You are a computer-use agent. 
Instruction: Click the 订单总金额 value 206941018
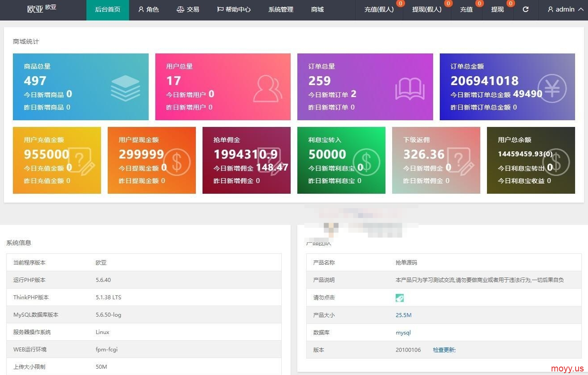(485, 81)
